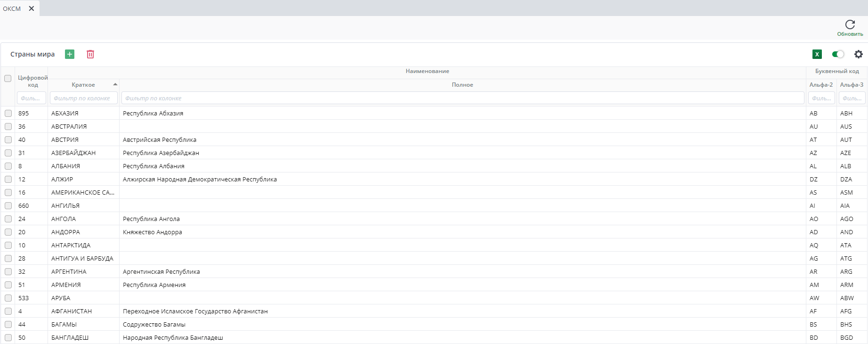Viewport: 868px width, 344px height.
Task: Click the Цифровой код column header
Action: (x=32, y=81)
